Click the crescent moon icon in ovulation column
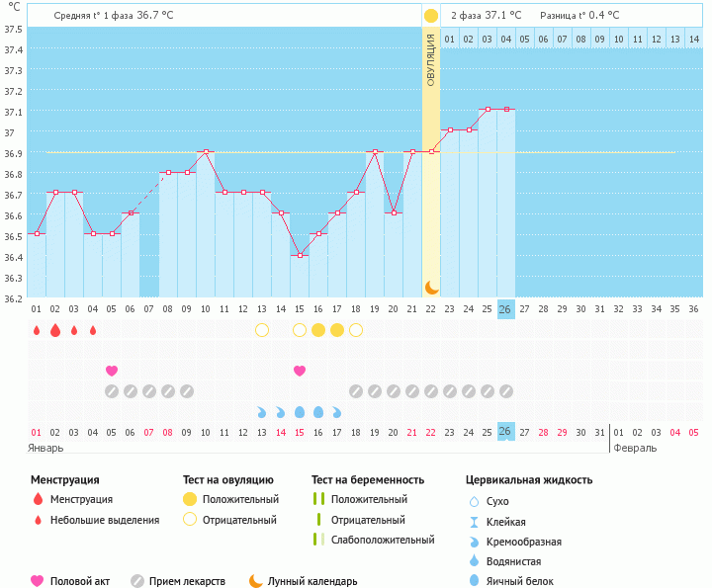Image resolution: width=712 pixels, height=588 pixels. click(431, 287)
